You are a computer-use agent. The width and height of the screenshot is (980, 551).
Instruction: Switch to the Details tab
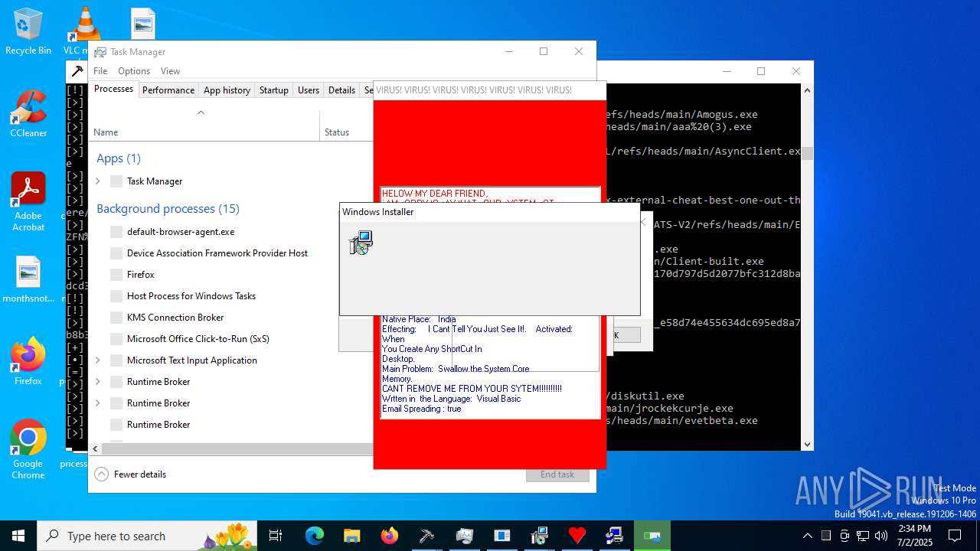point(341,90)
